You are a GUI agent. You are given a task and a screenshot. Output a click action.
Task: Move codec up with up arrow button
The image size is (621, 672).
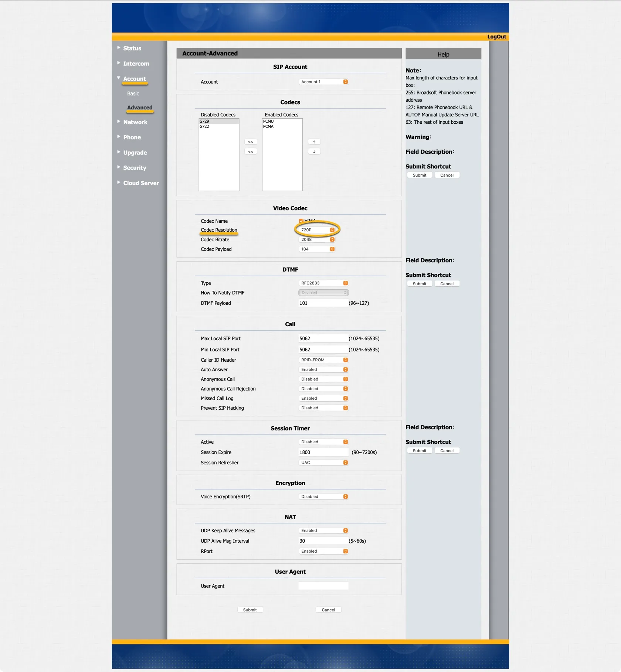tap(314, 142)
